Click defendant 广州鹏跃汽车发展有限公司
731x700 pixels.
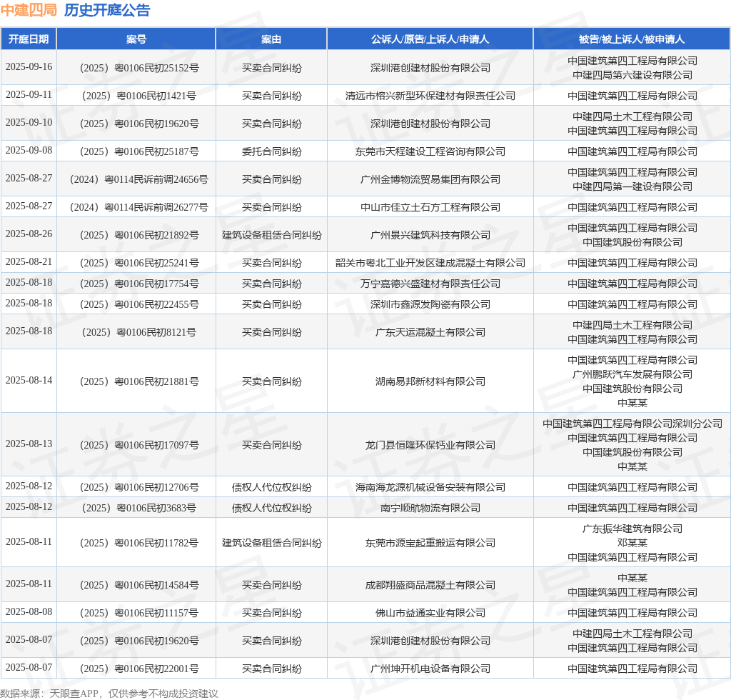click(x=632, y=374)
